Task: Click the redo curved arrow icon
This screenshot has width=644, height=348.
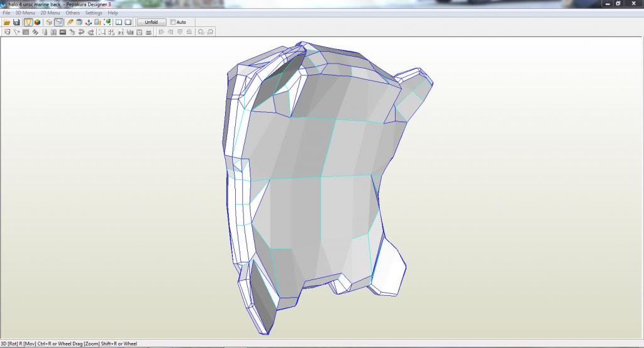Action: click(x=91, y=32)
